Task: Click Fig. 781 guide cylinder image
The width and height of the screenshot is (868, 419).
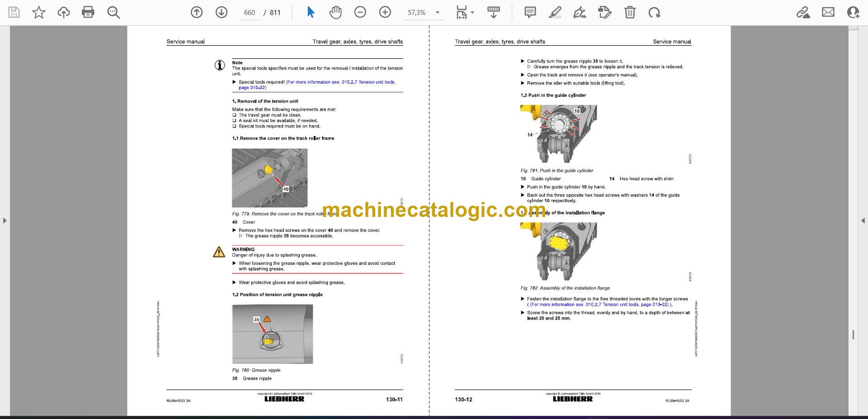Action: pos(559,134)
